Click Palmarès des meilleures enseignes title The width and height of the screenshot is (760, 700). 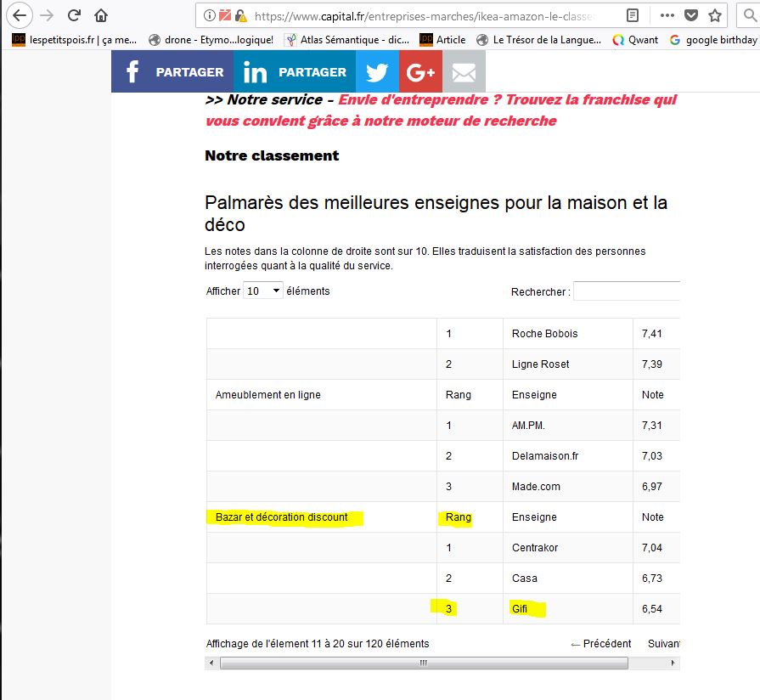click(x=436, y=213)
